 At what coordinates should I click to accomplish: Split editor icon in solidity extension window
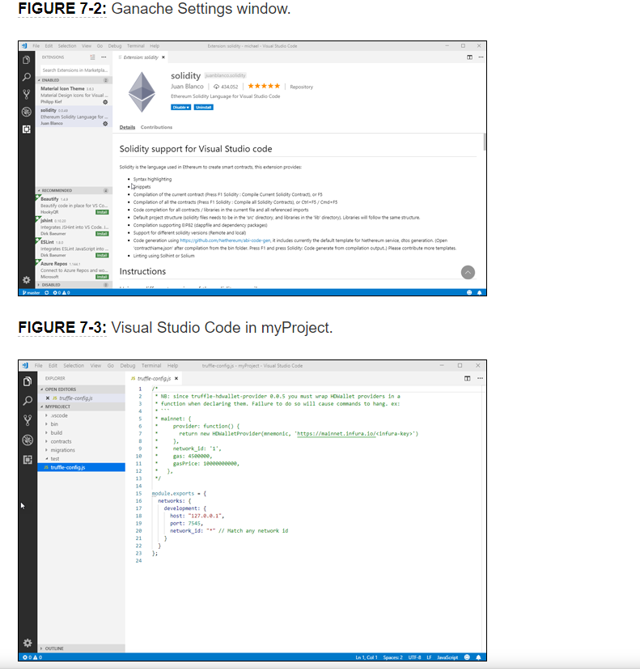coord(469,57)
